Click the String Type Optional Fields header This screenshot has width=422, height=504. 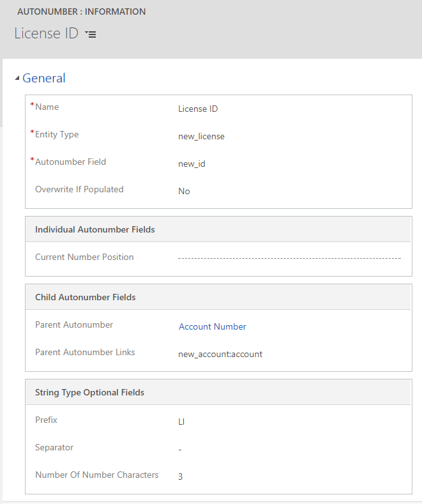pyautogui.click(x=89, y=392)
